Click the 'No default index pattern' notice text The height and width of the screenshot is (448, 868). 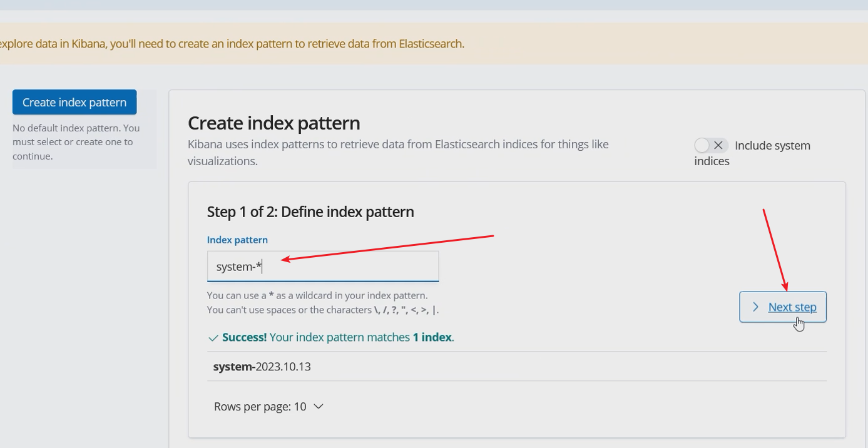click(x=76, y=142)
